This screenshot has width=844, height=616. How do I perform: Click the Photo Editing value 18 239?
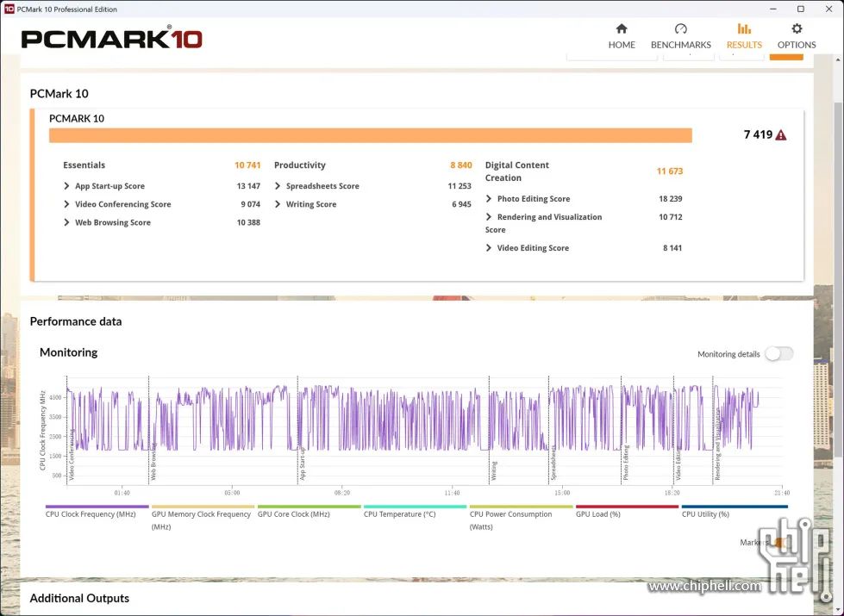coord(670,199)
